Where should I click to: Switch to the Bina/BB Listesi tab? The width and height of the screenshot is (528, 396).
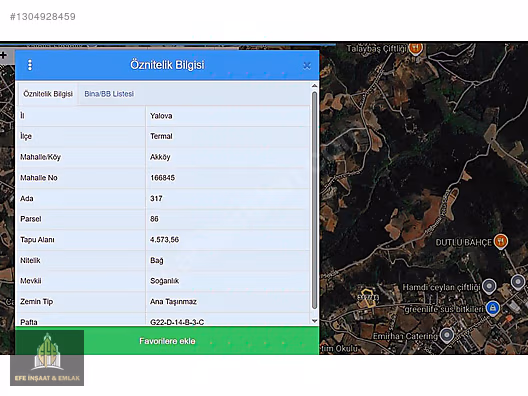tap(109, 94)
